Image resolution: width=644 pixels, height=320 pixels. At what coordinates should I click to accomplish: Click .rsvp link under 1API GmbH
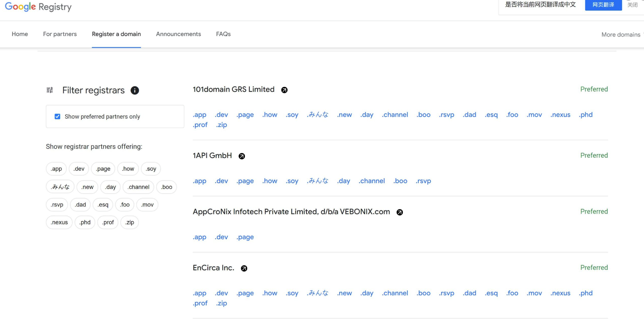click(423, 181)
